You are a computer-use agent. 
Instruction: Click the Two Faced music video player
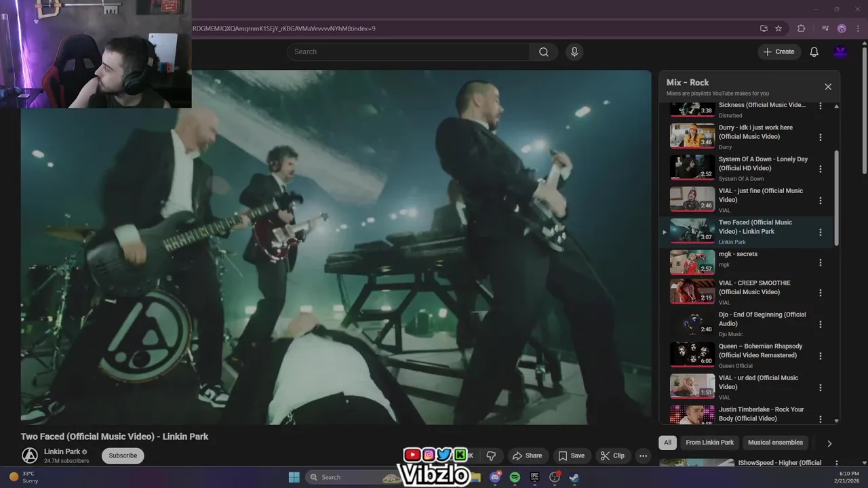(x=336, y=247)
